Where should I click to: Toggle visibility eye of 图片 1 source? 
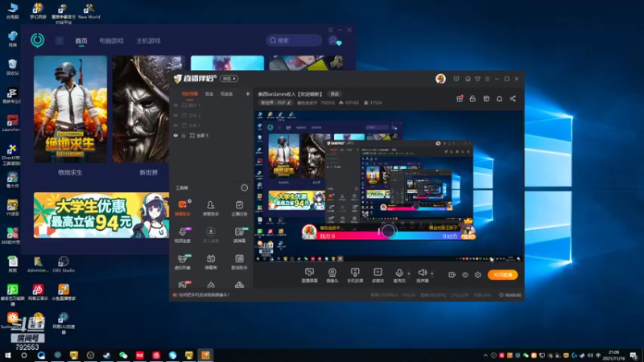[175, 105]
